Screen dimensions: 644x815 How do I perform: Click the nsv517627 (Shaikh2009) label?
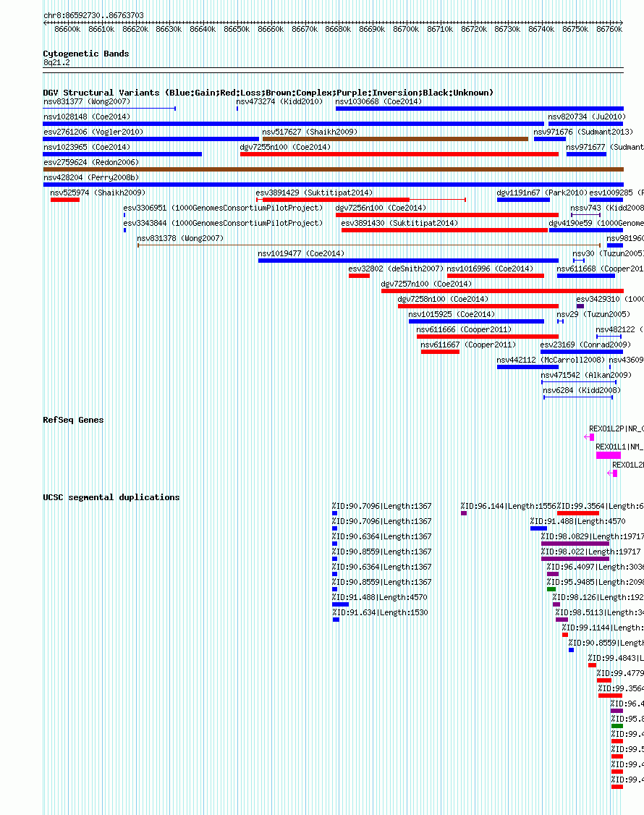tap(310, 132)
